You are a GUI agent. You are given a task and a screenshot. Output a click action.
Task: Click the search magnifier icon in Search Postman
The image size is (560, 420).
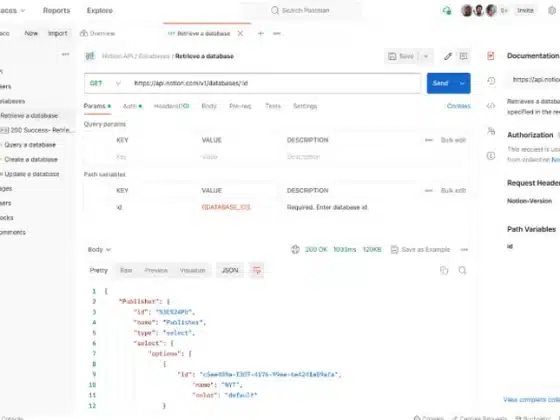pos(275,10)
